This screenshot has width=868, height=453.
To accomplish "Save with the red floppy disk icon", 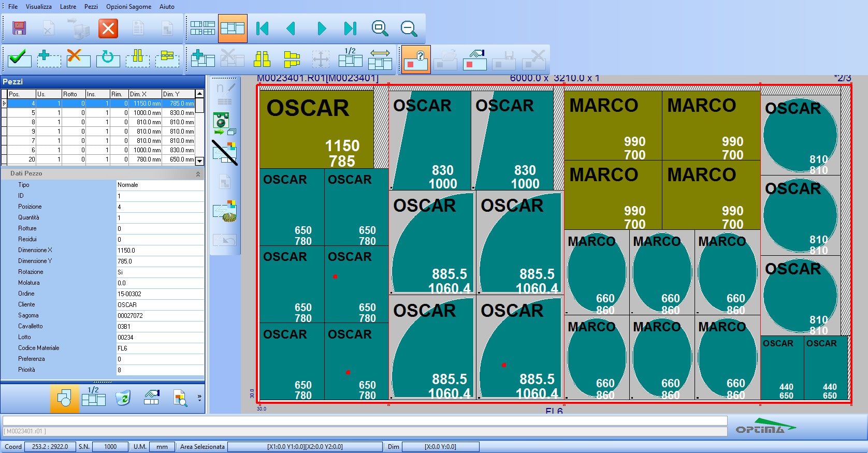I will (x=19, y=28).
